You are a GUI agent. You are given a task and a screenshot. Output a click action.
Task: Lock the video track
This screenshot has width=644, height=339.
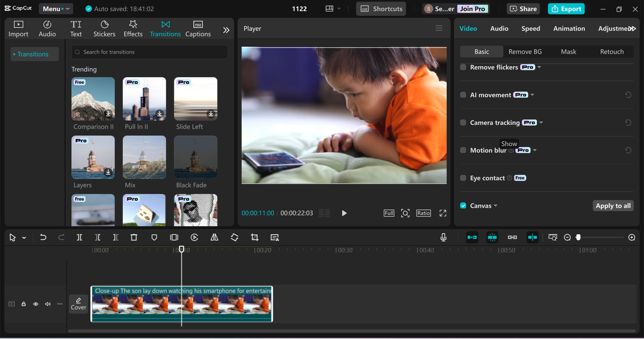[x=24, y=304]
